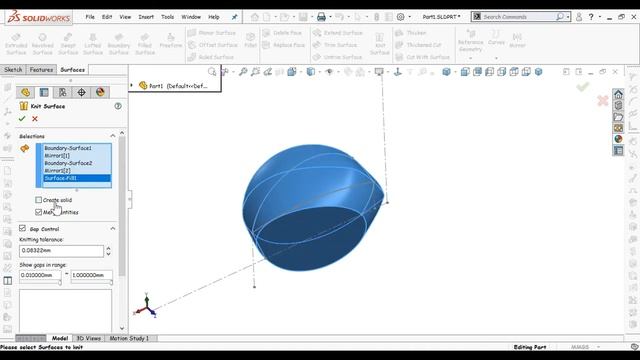Viewport: 640px width, 360px height.
Task: Click the Print toolbar icon
Action: tap(321, 17)
